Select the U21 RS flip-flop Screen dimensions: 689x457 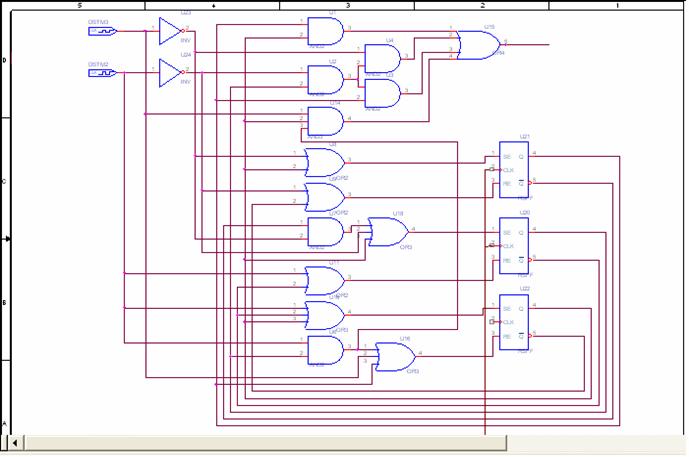point(514,170)
